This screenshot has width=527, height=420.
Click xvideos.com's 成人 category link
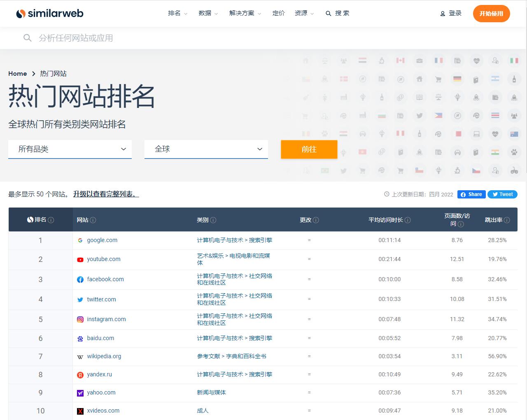(203, 411)
